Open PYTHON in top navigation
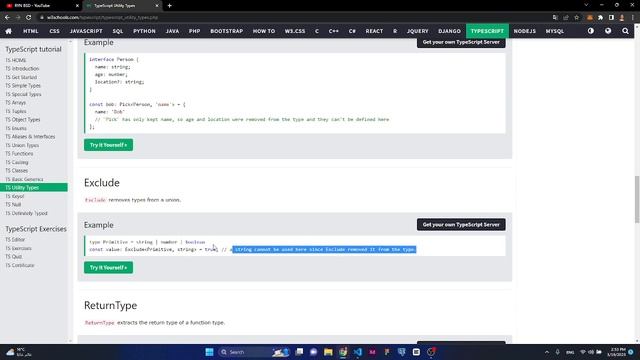Image resolution: width=640 pixels, height=360 pixels. 144,31
